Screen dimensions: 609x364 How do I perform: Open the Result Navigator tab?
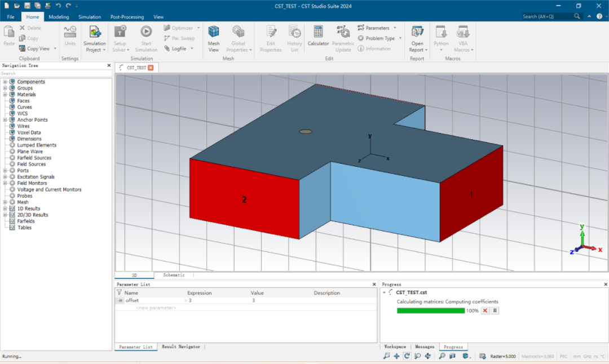click(x=181, y=347)
